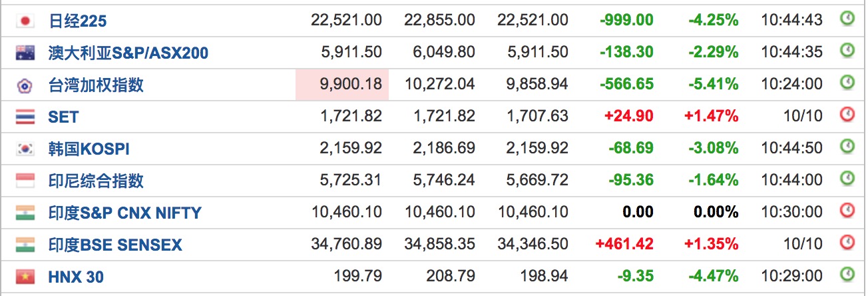Open the 澳大利亚S&P/ASX200 index link
This screenshot has height=296, width=868.
pyautogui.click(x=128, y=53)
